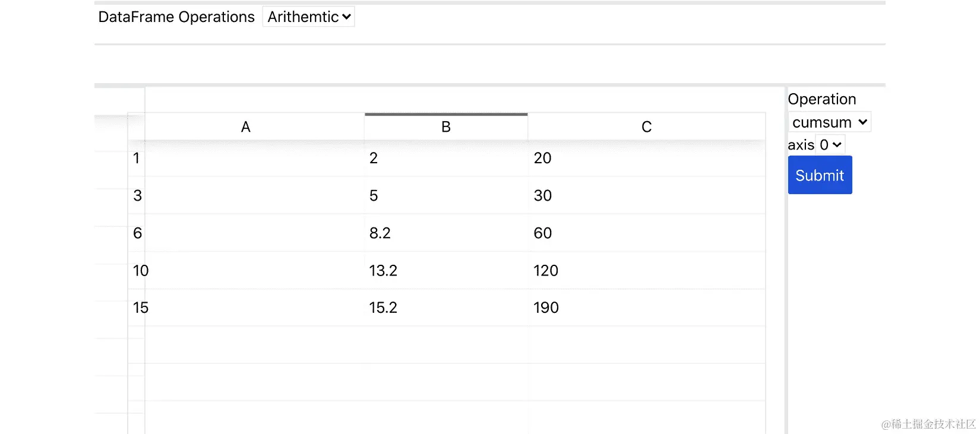Select column header C
Viewport: 980px width, 434px height.
[x=646, y=127]
